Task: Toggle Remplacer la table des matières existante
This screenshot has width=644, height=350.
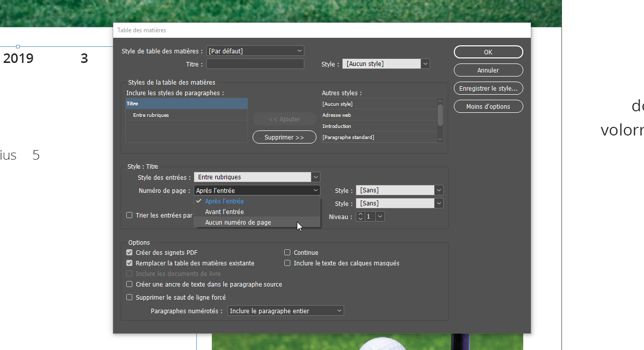Action: coord(129,263)
